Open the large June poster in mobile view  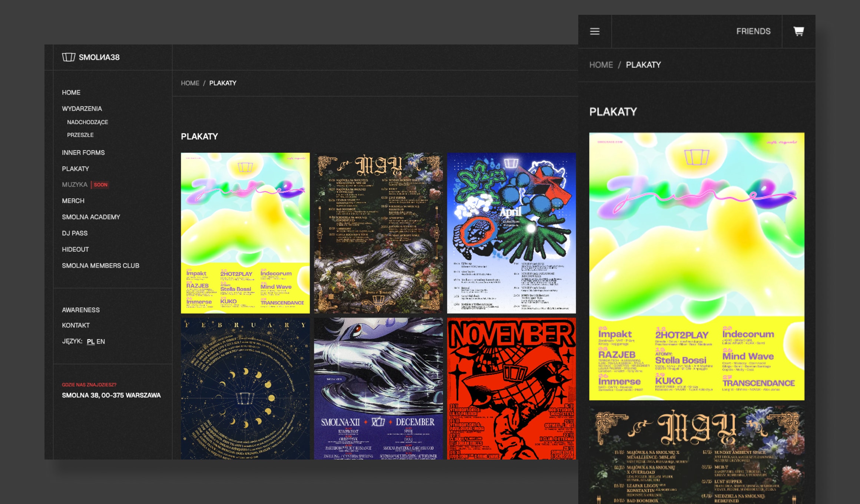pos(697,266)
